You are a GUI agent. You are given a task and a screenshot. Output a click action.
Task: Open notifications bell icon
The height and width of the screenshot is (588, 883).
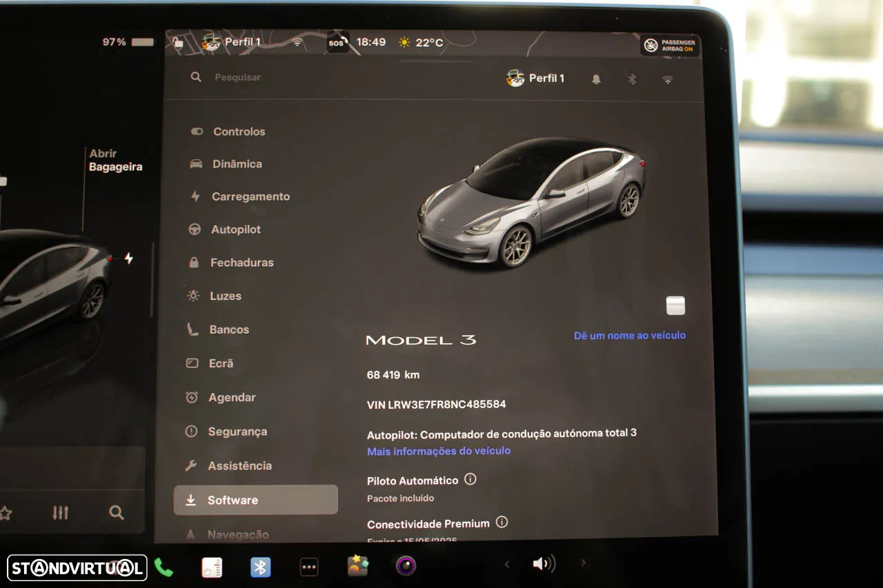coord(596,79)
